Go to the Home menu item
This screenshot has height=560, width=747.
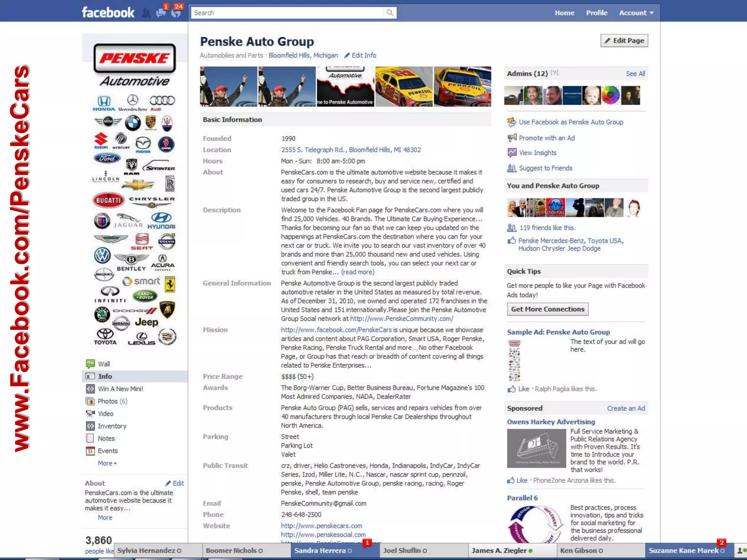pos(564,13)
